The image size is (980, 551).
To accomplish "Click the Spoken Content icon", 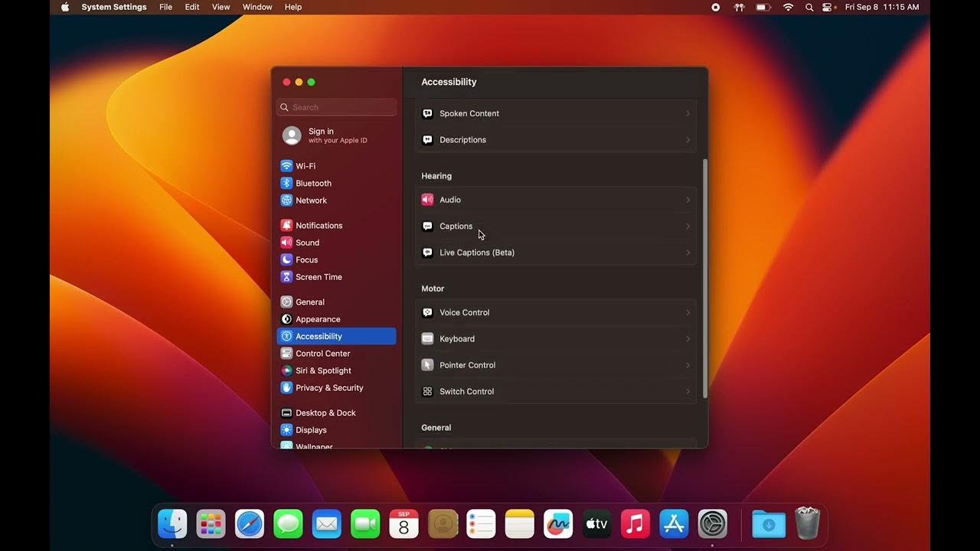I will [x=427, y=113].
